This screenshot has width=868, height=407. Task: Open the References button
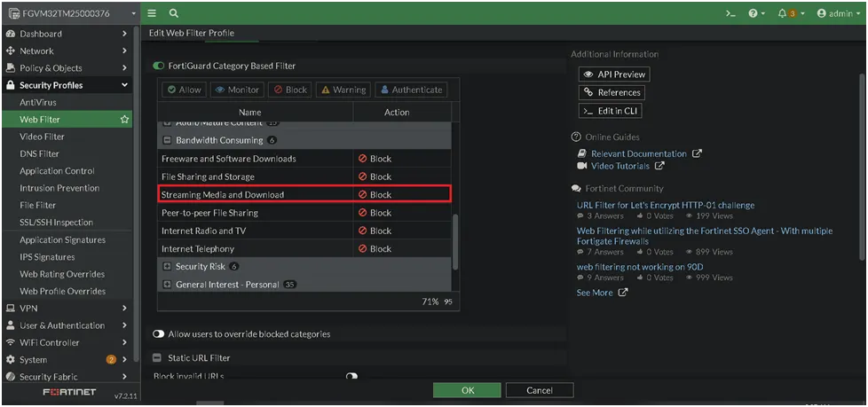point(612,92)
